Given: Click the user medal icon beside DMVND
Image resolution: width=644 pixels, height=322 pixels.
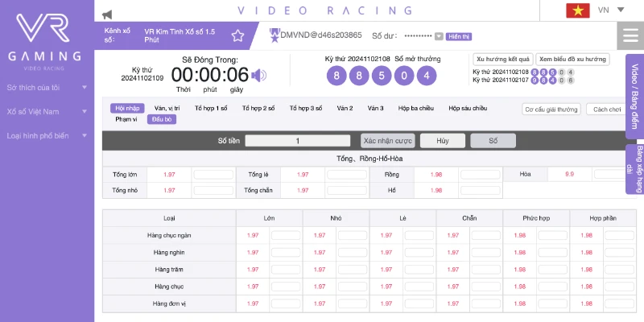Looking at the screenshot, I should (274, 35).
